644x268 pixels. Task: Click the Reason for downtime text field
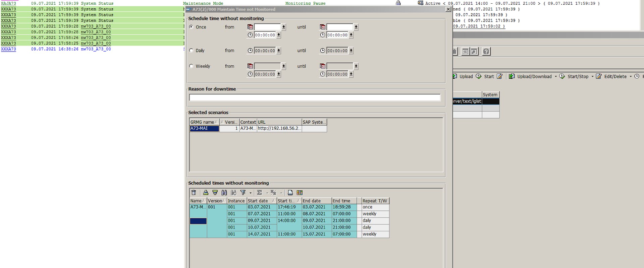point(314,97)
